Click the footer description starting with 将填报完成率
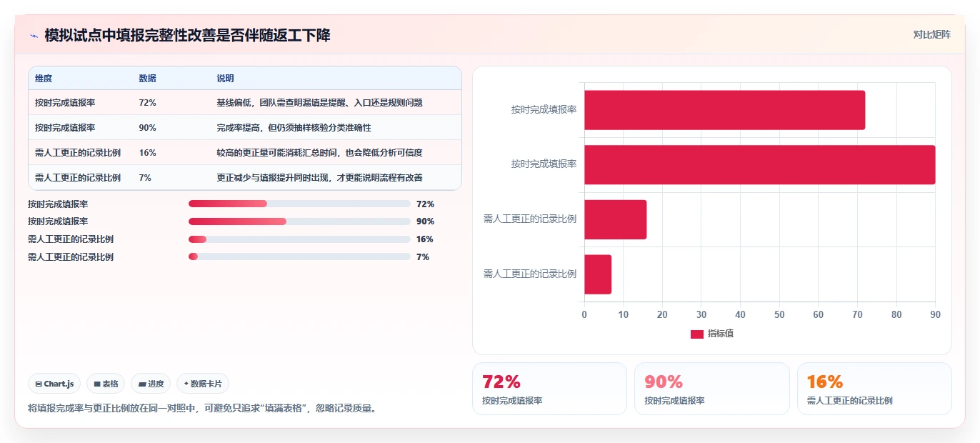Image resolution: width=980 pixels, height=443 pixels. 202,409
